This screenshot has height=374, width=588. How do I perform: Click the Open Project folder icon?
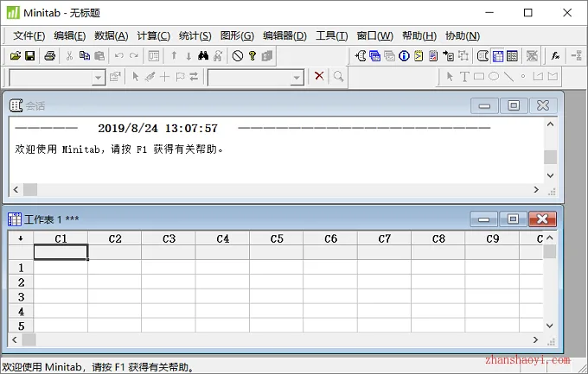coord(16,56)
